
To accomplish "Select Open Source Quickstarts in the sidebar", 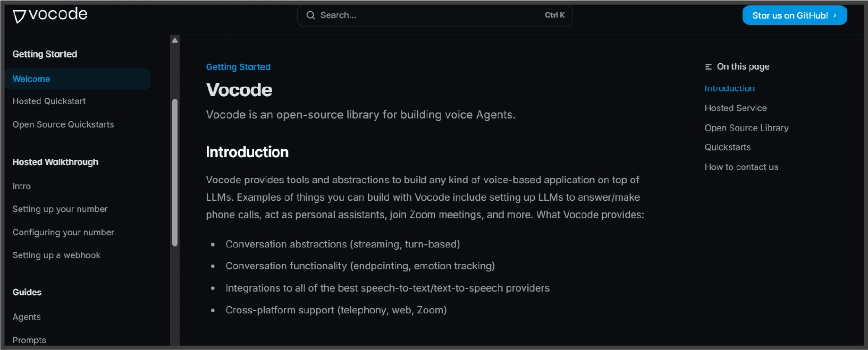I will (x=63, y=124).
